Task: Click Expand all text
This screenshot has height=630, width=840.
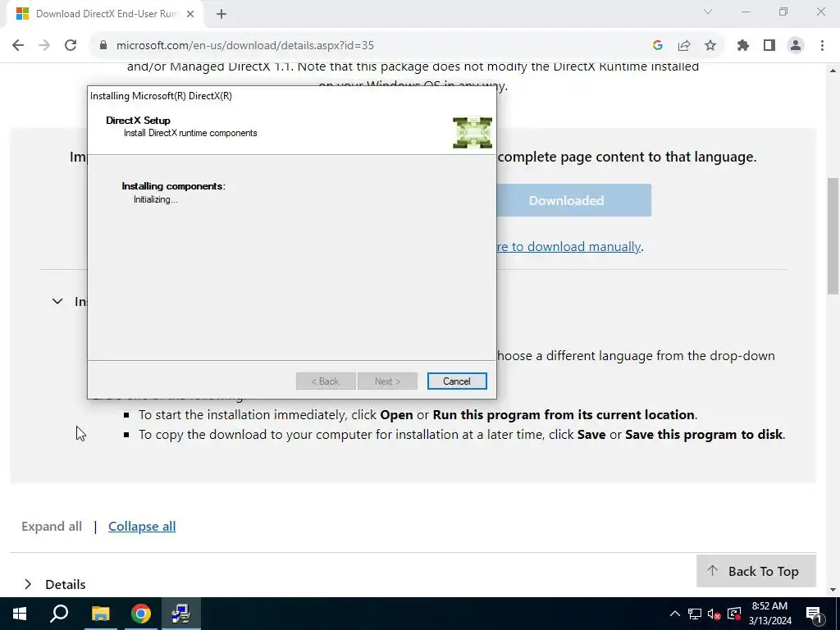Action: 52,527
